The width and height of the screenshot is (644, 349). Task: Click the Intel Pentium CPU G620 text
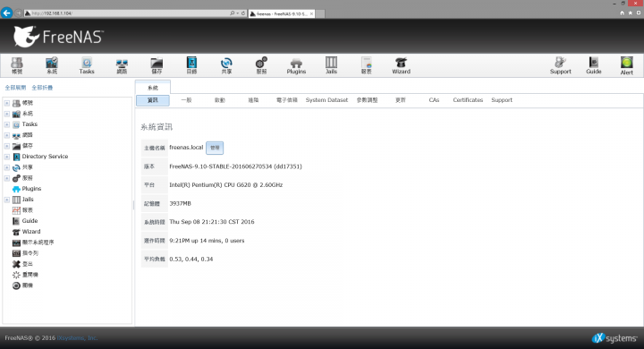click(226, 185)
